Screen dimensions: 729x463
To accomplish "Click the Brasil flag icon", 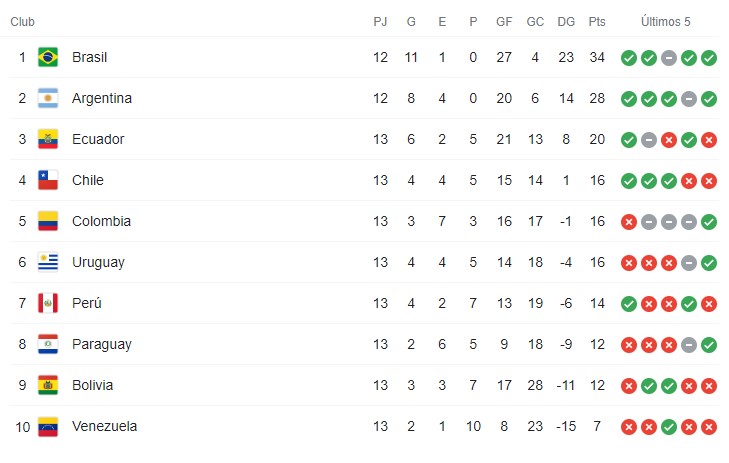I will pos(48,57).
